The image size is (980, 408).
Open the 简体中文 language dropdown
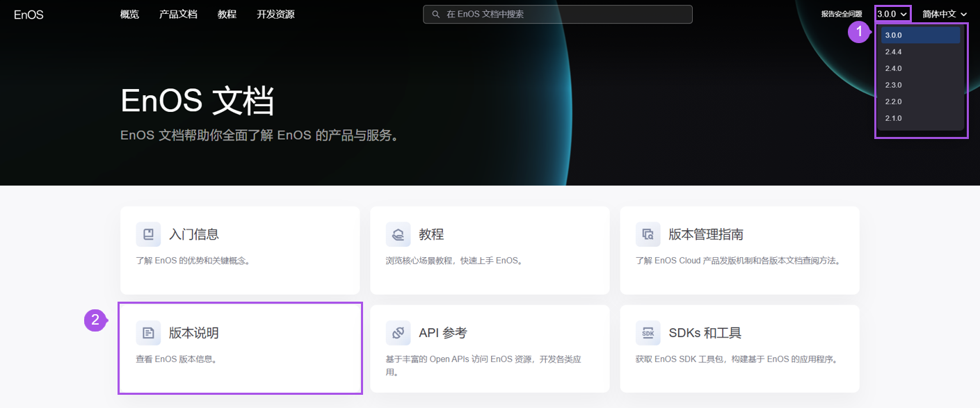[x=945, y=14]
